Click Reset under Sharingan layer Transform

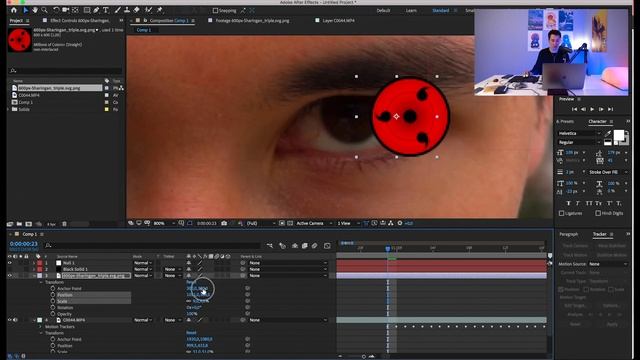(x=191, y=282)
